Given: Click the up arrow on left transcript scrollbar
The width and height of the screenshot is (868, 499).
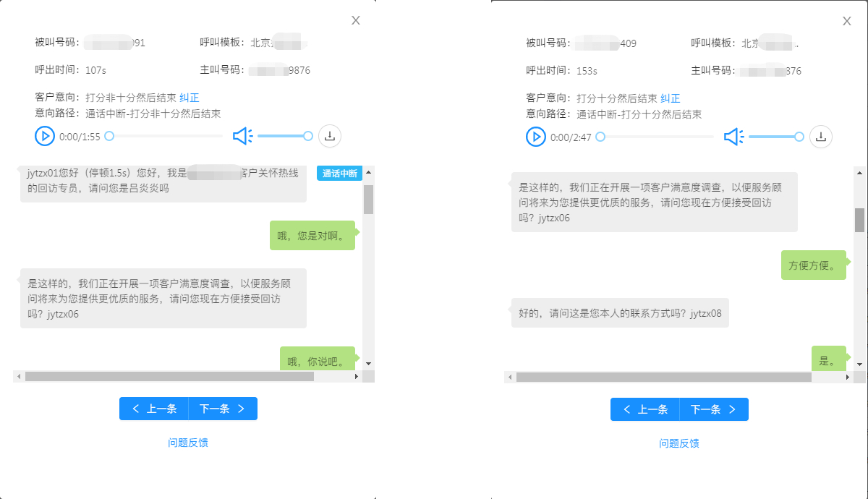Looking at the screenshot, I should coord(367,173).
